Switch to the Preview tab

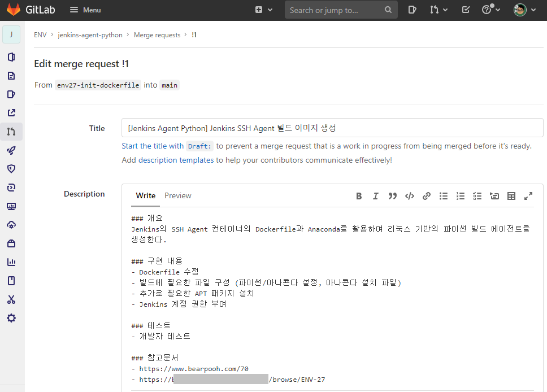click(x=178, y=195)
